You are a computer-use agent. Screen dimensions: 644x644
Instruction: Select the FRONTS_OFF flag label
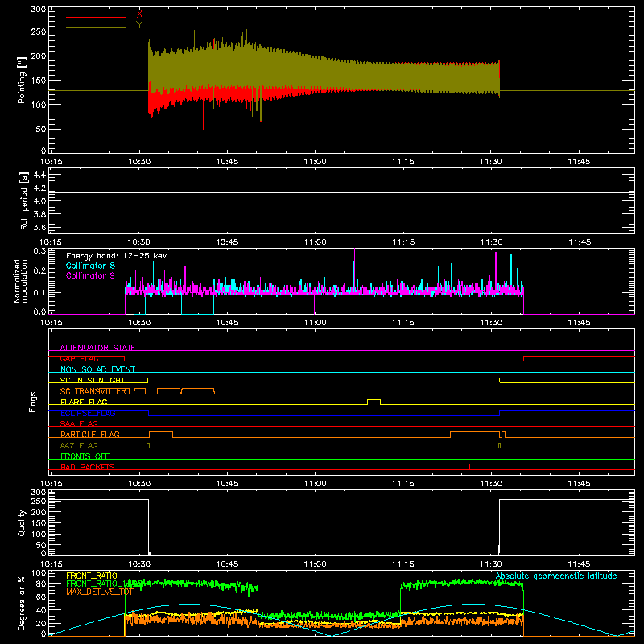pyautogui.click(x=85, y=456)
